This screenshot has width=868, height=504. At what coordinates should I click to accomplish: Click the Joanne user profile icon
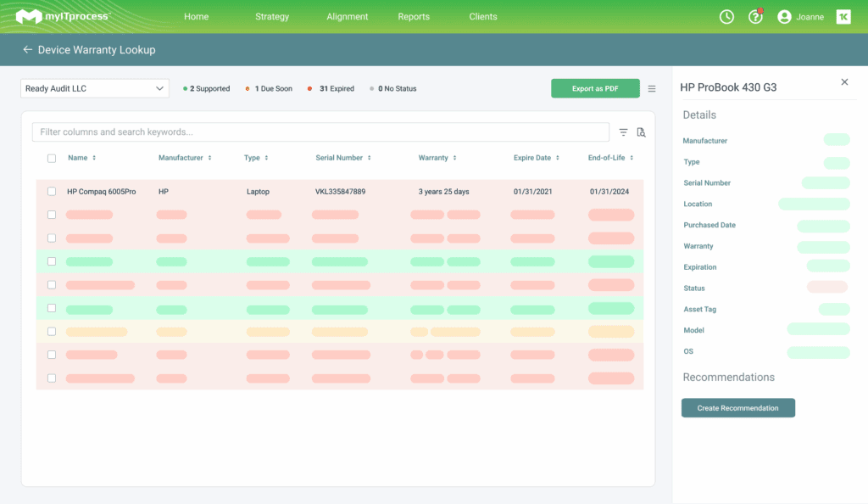point(784,17)
